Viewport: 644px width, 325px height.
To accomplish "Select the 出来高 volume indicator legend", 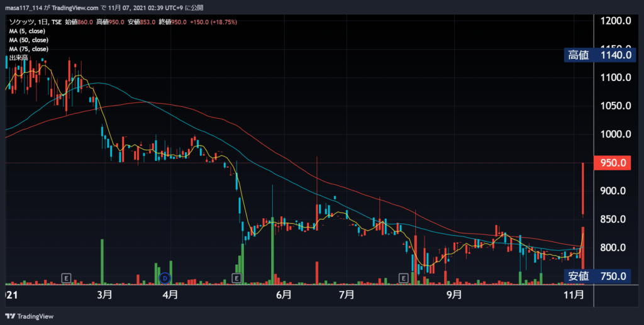I will (x=18, y=58).
